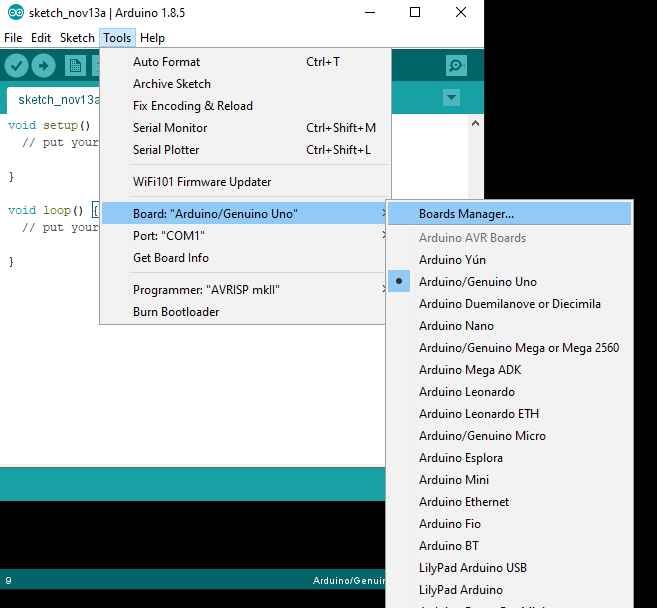Select the Arduino Ethernet board
The image size is (657, 608).
tap(510, 502)
